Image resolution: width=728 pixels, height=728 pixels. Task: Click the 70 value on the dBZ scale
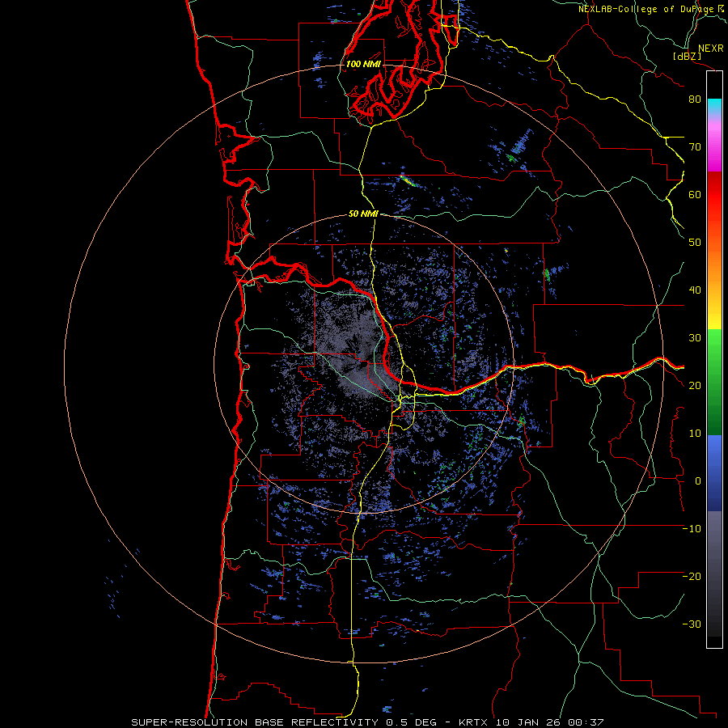click(x=695, y=147)
